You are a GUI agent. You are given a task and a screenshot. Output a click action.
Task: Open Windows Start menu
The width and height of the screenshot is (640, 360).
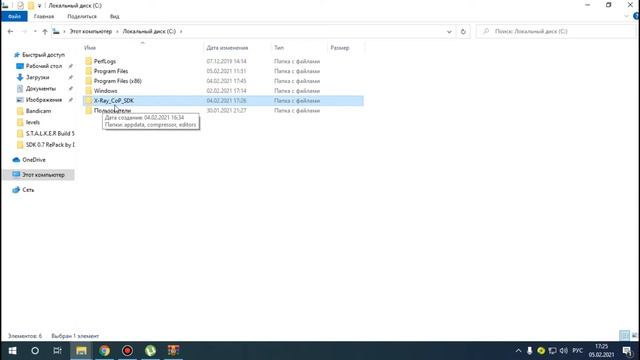[x=12, y=351]
